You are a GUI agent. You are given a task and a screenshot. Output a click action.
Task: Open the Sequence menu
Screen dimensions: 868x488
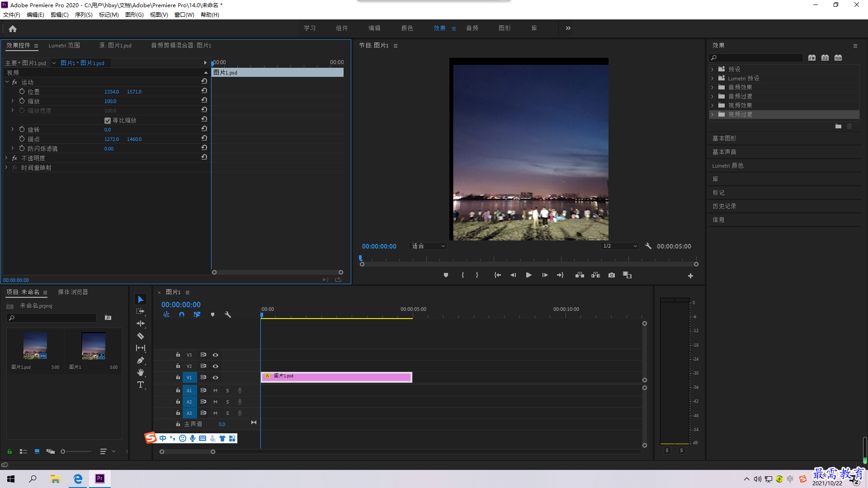(x=84, y=14)
